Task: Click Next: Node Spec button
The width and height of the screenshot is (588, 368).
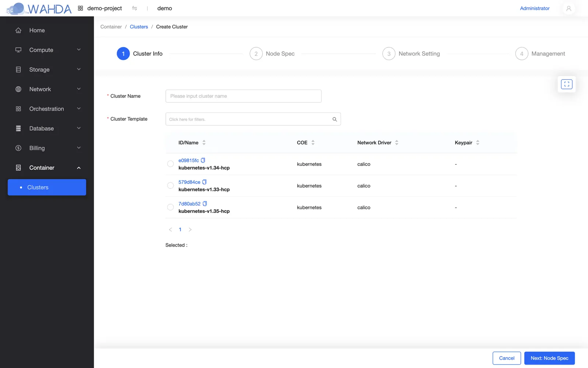Action: tap(549, 358)
